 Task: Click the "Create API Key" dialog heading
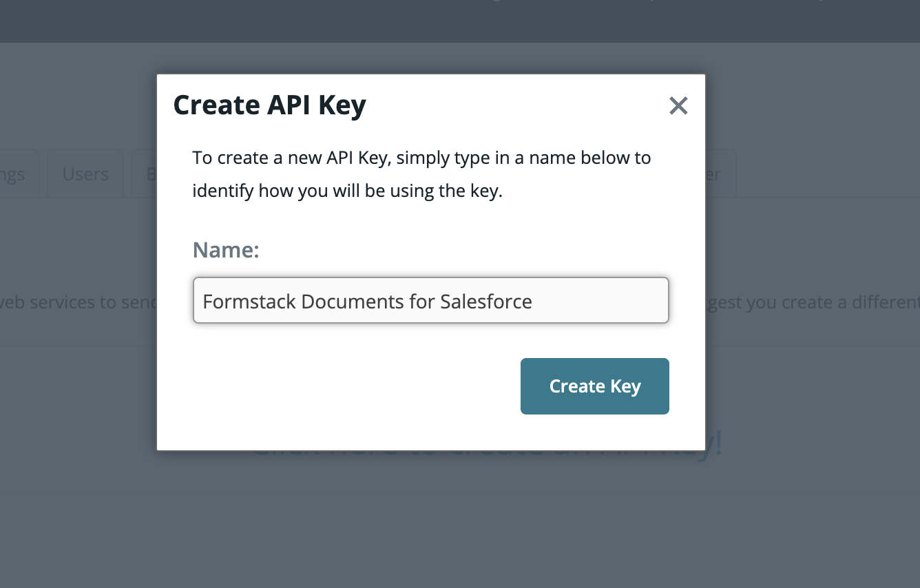click(x=269, y=105)
